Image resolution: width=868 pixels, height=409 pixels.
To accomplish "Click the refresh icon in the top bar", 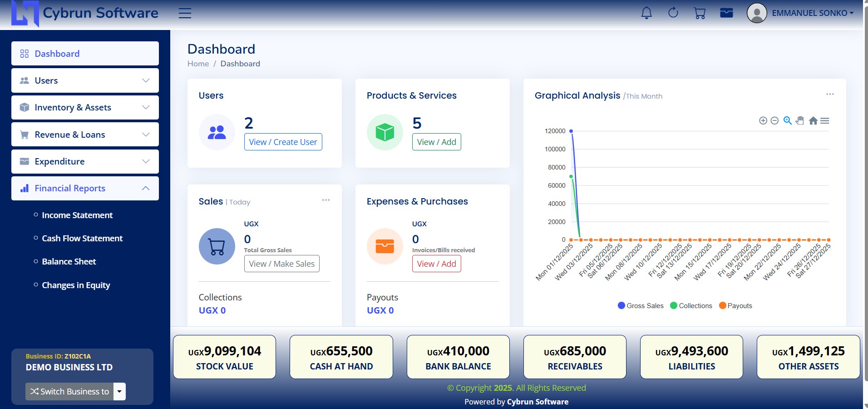I will click(x=673, y=13).
